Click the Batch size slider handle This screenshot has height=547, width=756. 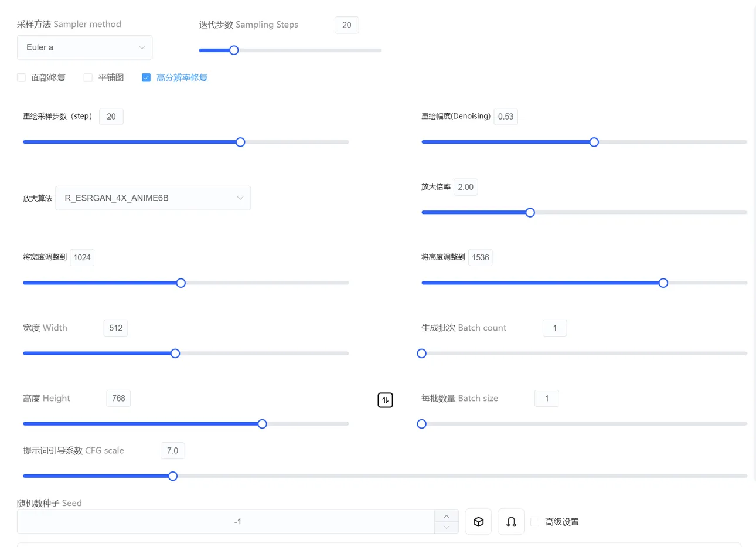[x=422, y=424]
